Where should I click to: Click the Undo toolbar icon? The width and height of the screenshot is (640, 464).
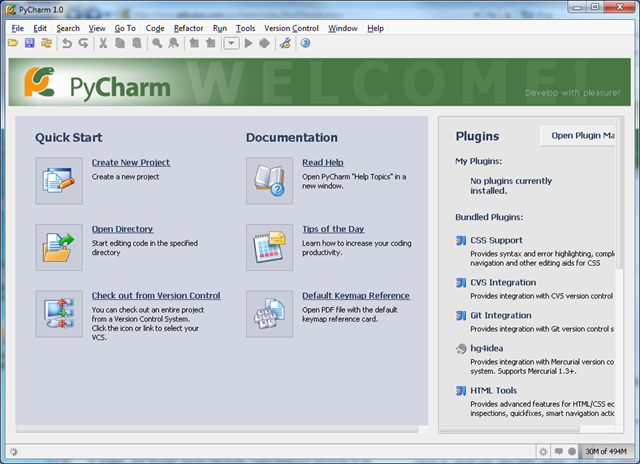coord(67,43)
